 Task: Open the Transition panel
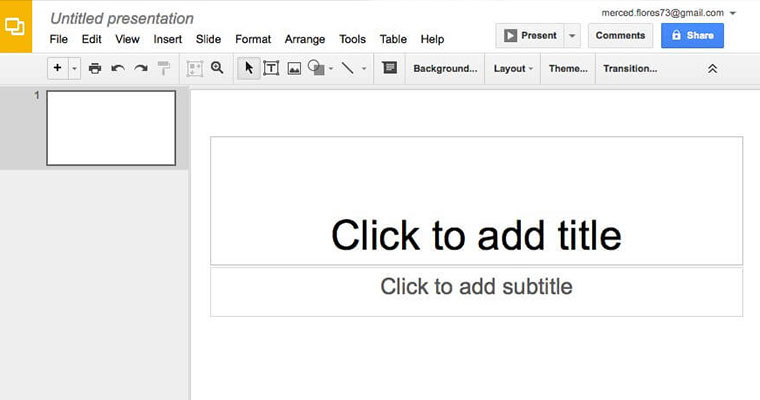[x=630, y=68]
